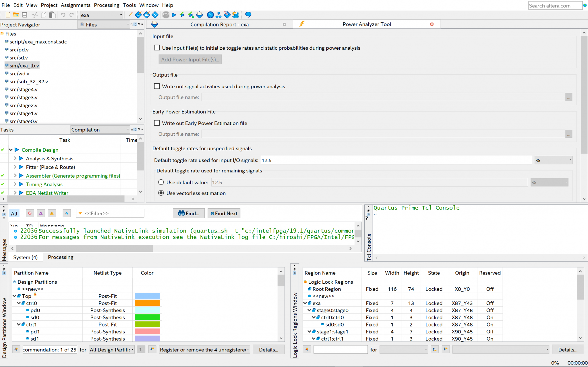The image size is (588, 367).
Task: Click the orange ctrl0 color swatch
Action: 147,303
